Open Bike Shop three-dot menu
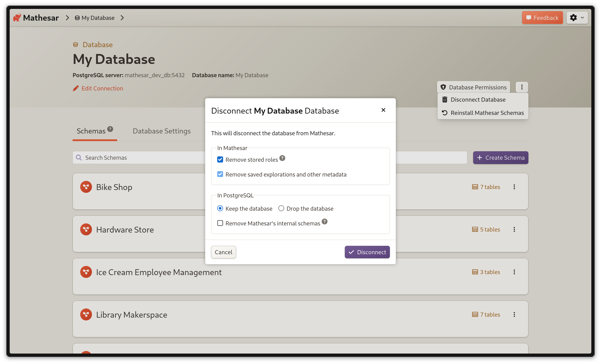 (514, 187)
